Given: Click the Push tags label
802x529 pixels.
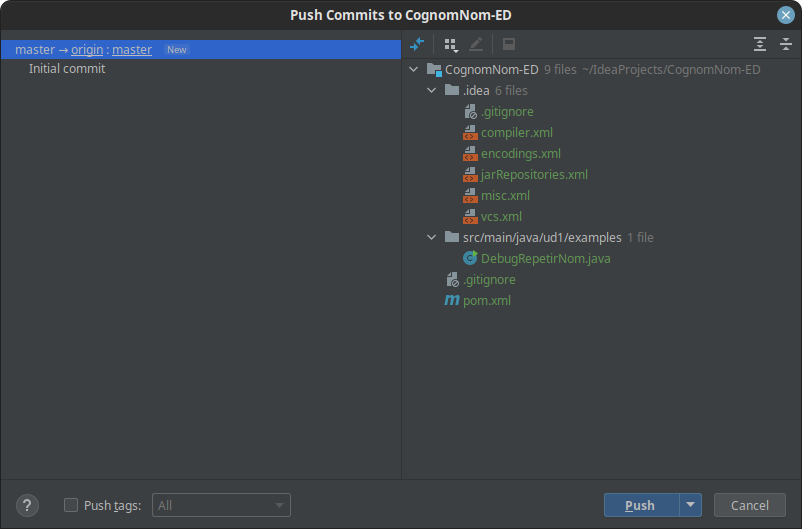Looking at the screenshot, I should point(113,505).
